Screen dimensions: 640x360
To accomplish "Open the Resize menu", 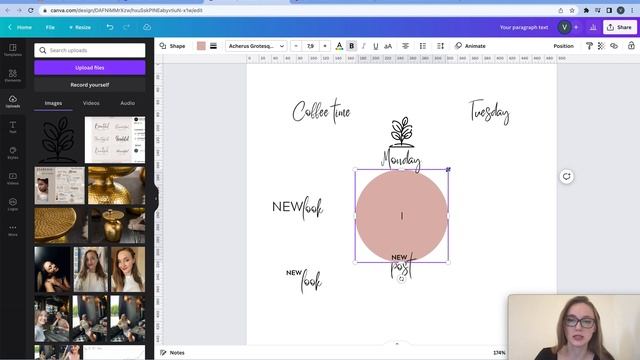I will 80,27.
